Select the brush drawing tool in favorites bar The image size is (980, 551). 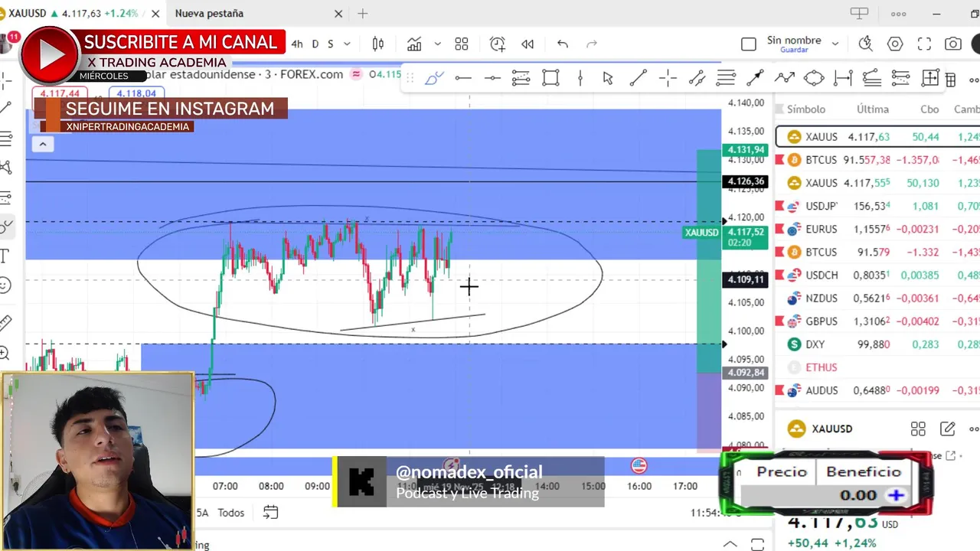point(434,78)
